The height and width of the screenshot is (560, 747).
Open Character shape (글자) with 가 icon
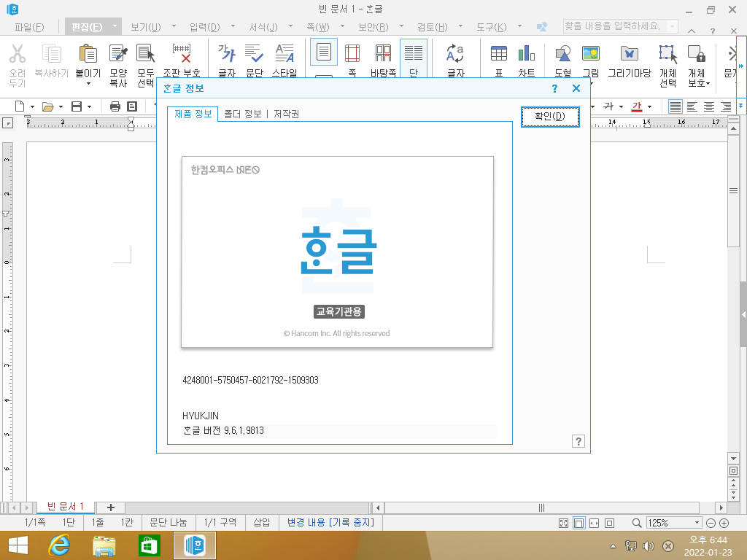(x=227, y=53)
